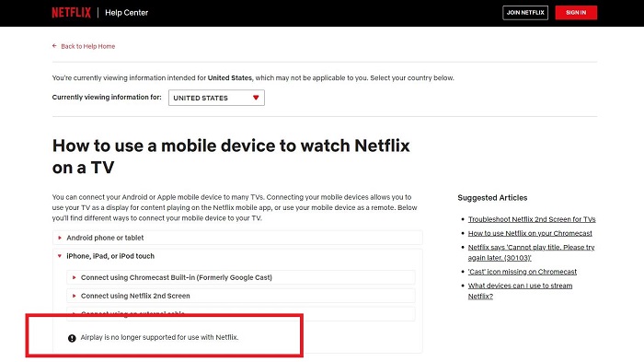Open What devices can I use to stream article
644x362 pixels.
520,291
